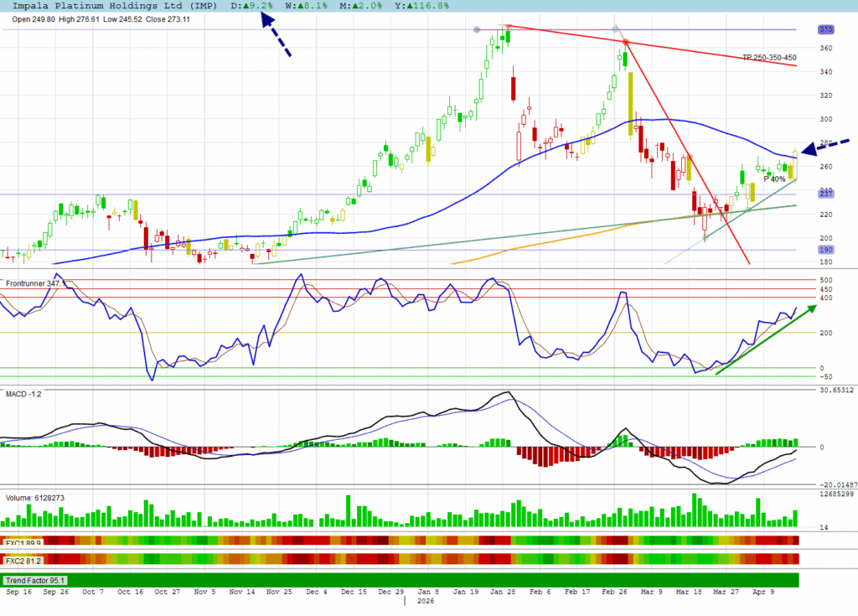Click the dashed arrow pointing at daily change
858x616 pixels.
click(276, 35)
